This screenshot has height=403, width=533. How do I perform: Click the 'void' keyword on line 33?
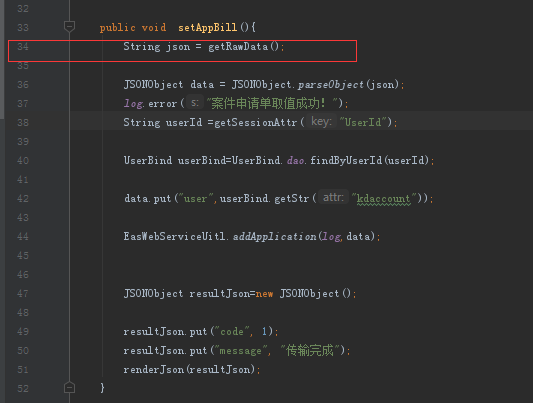pos(154,28)
